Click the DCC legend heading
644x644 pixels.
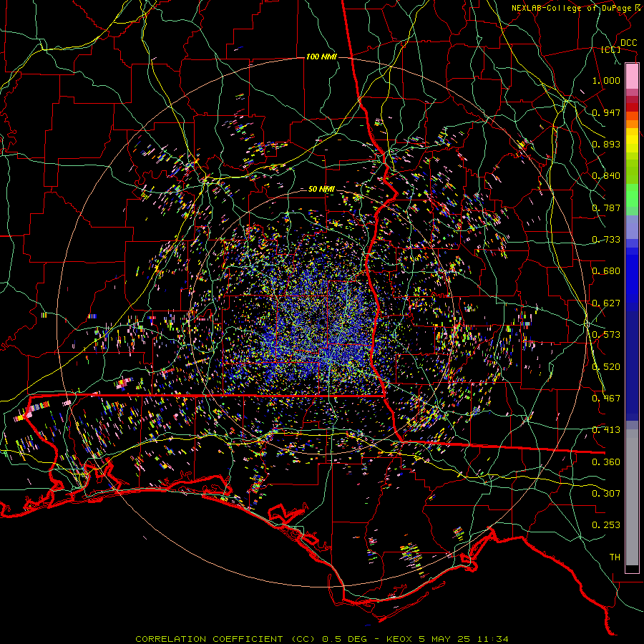point(628,43)
